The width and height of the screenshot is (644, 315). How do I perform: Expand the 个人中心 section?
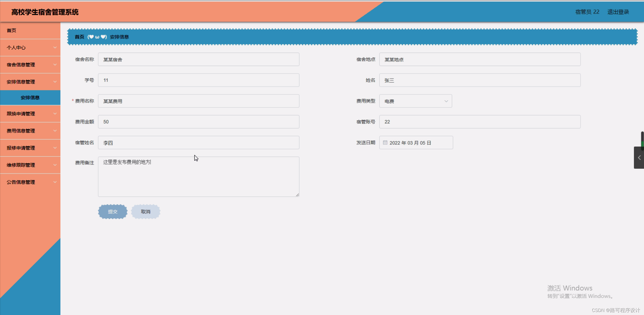30,48
